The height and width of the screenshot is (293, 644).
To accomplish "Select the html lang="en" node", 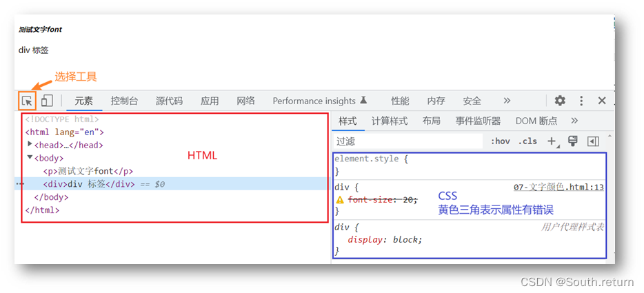I will tap(65, 132).
